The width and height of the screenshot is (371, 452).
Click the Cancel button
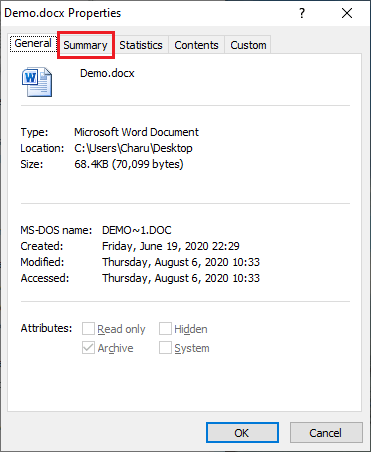(x=326, y=433)
